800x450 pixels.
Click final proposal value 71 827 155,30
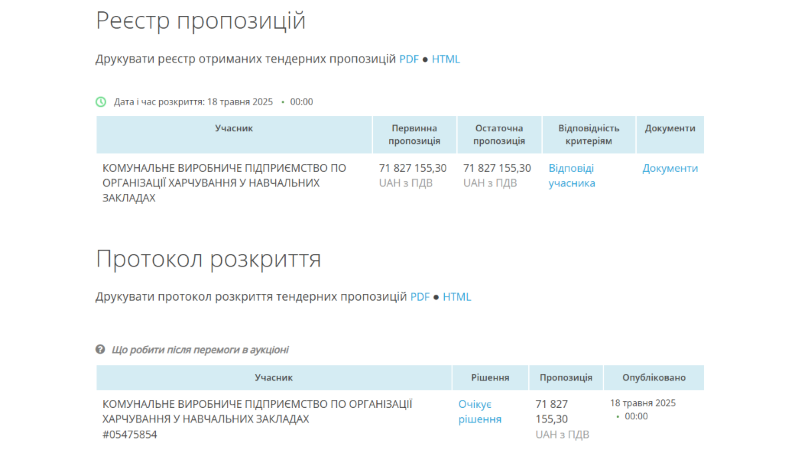497,168
